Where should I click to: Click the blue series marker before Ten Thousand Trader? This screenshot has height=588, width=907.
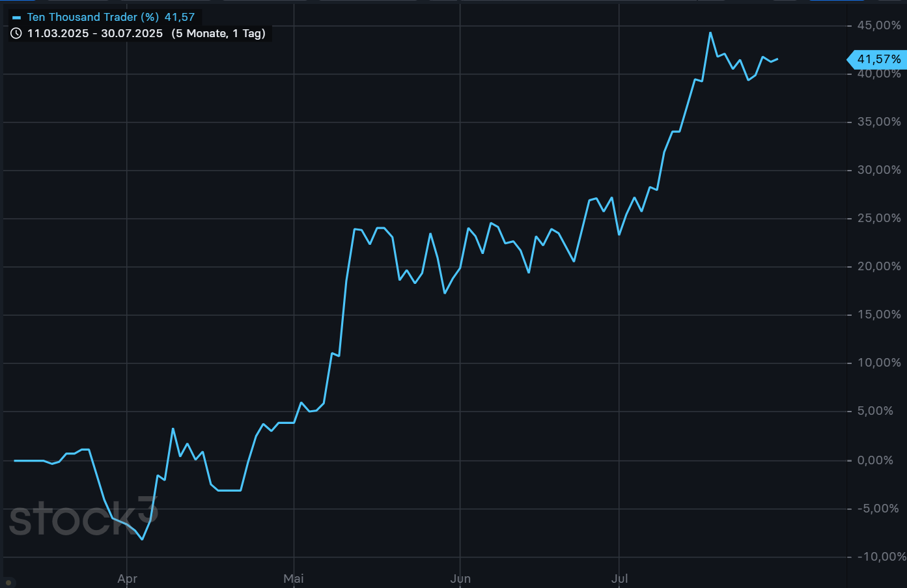(x=16, y=18)
